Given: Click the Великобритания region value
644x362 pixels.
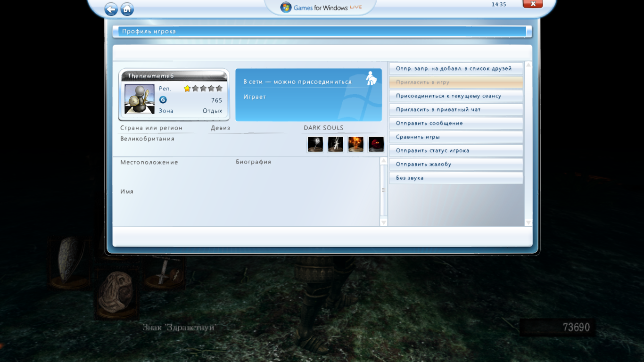Looking at the screenshot, I should click(147, 139).
